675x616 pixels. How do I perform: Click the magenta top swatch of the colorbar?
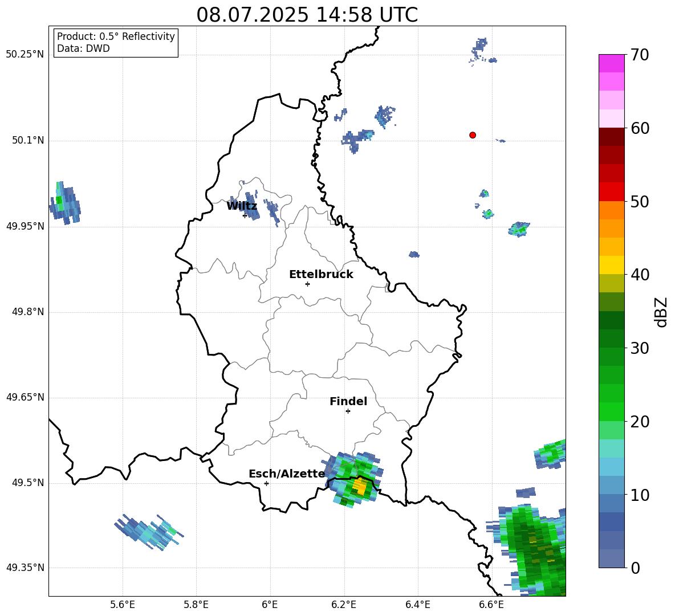click(x=611, y=63)
